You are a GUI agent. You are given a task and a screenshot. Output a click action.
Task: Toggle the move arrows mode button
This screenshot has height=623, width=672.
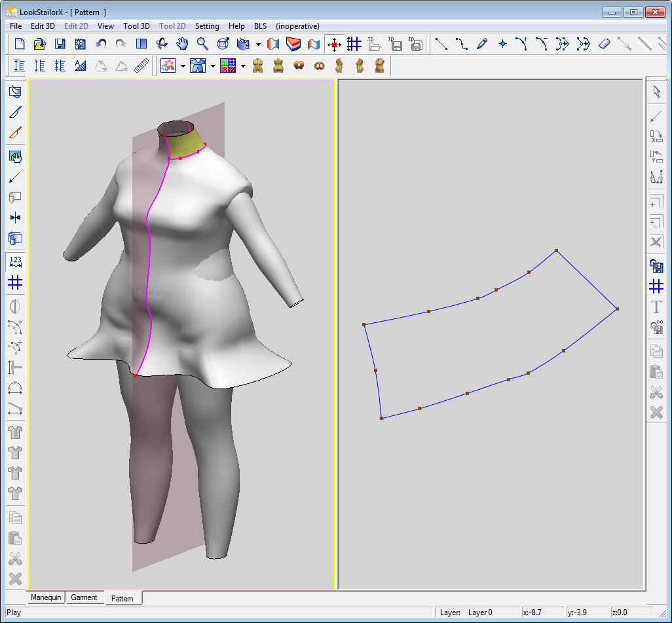click(x=334, y=44)
